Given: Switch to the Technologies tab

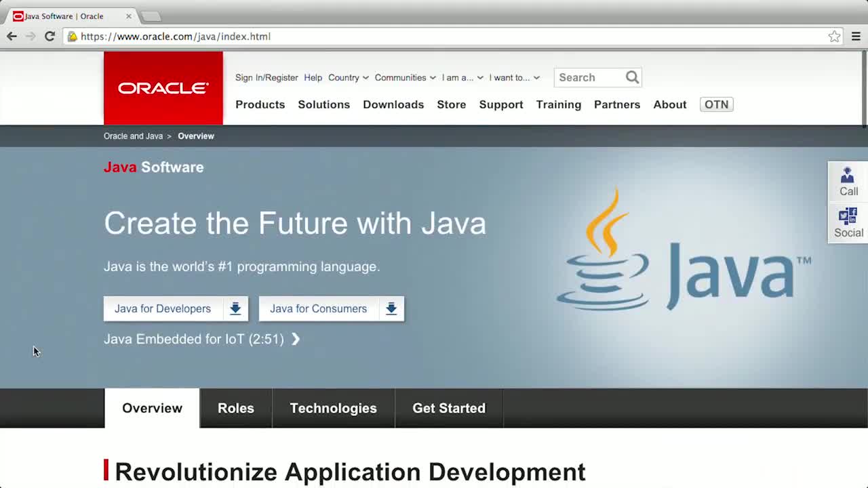Looking at the screenshot, I should point(333,408).
